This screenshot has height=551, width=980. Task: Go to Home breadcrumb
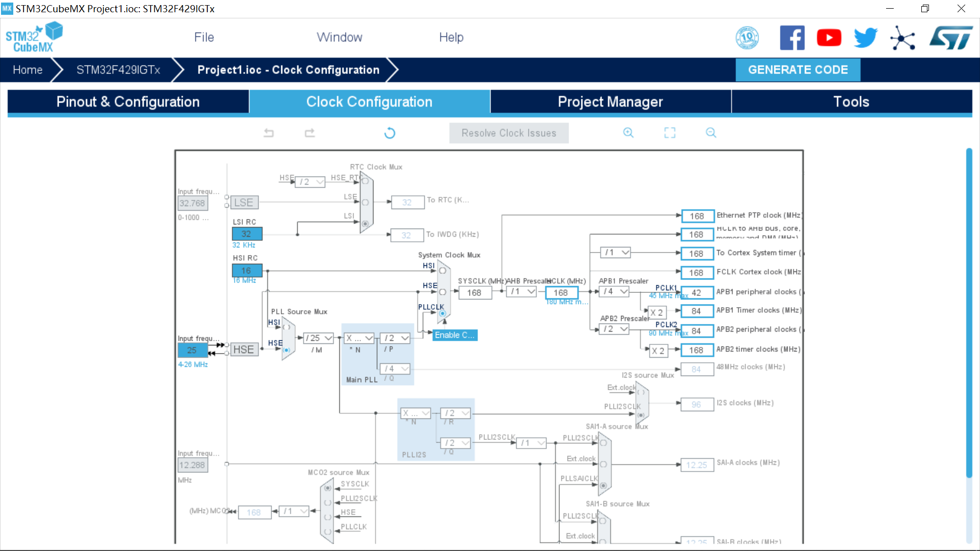[x=28, y=70]
